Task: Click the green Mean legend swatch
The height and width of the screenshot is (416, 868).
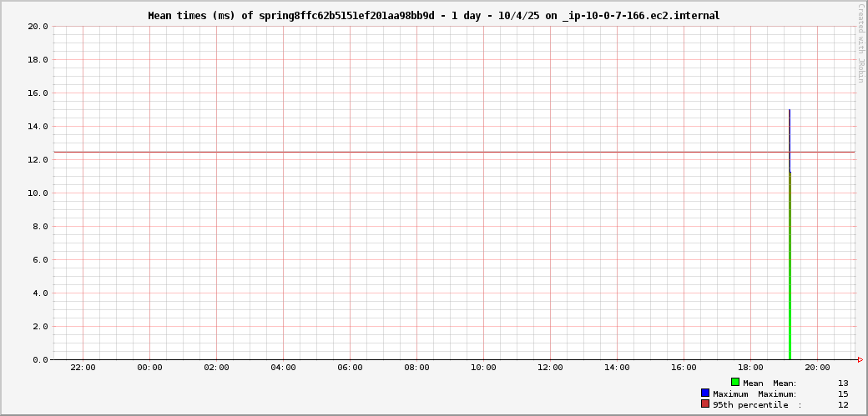Action: pos(735,382)
